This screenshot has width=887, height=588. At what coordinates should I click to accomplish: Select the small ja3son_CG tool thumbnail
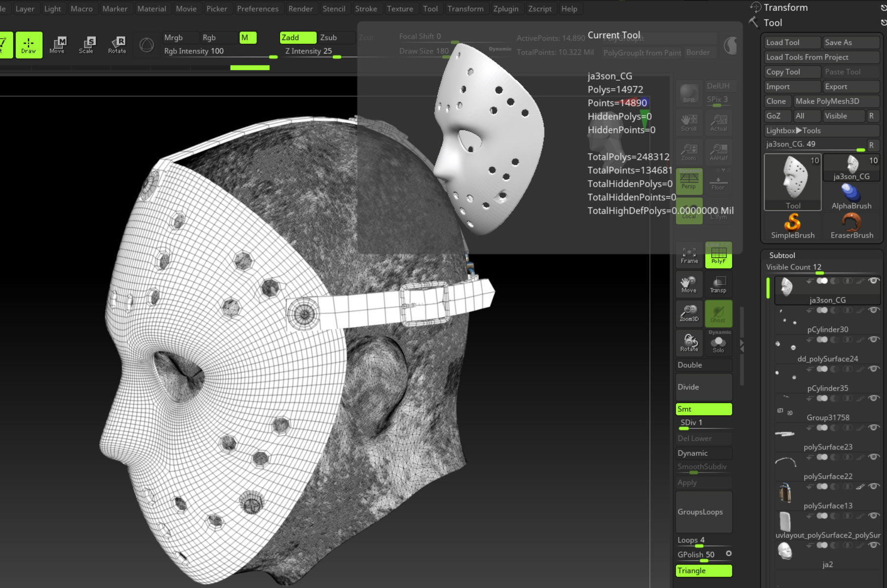click(852, 167)
